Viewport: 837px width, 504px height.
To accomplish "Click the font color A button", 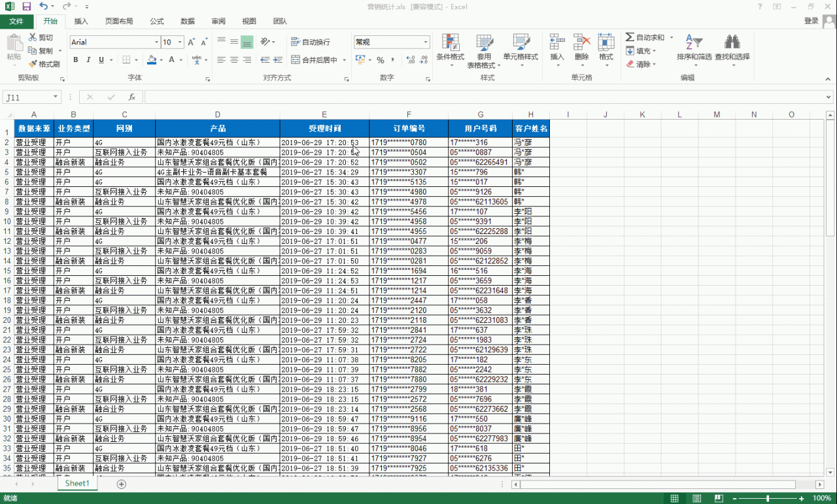I will pos(172,60).
